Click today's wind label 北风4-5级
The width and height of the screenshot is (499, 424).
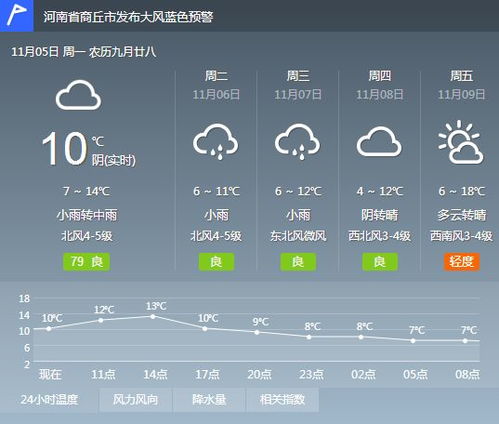click(87, 236)
